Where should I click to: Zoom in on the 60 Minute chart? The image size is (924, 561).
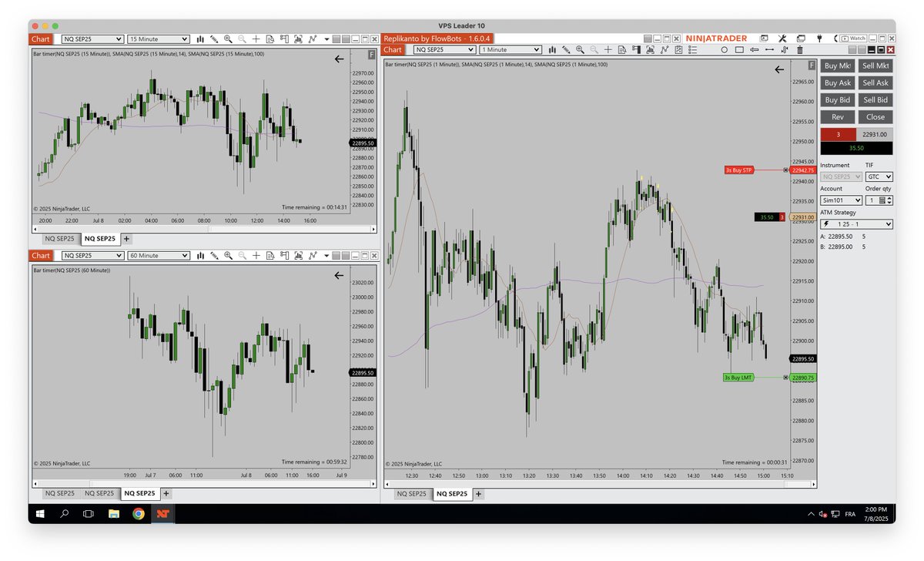point(228,255)
